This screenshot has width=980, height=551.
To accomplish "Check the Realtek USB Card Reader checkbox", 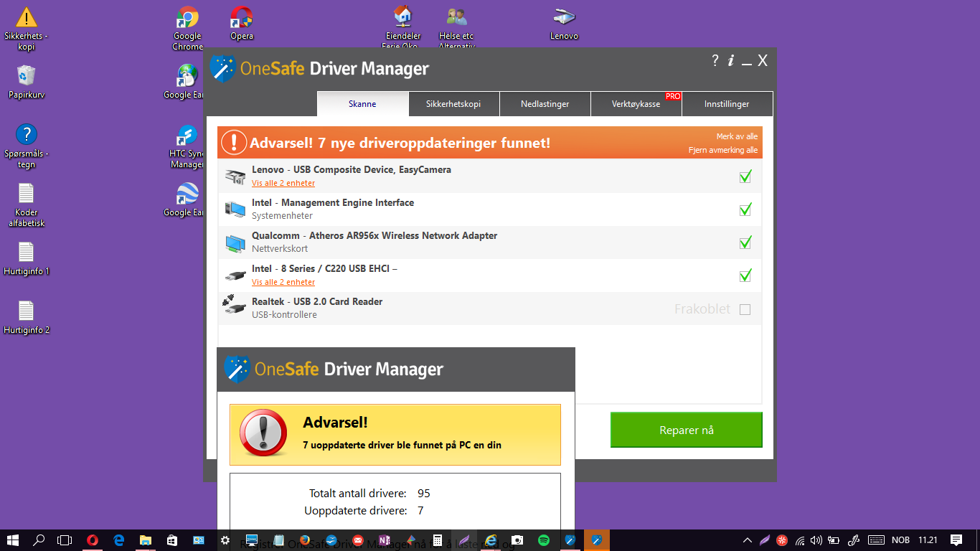I will (x=745, y=309).
